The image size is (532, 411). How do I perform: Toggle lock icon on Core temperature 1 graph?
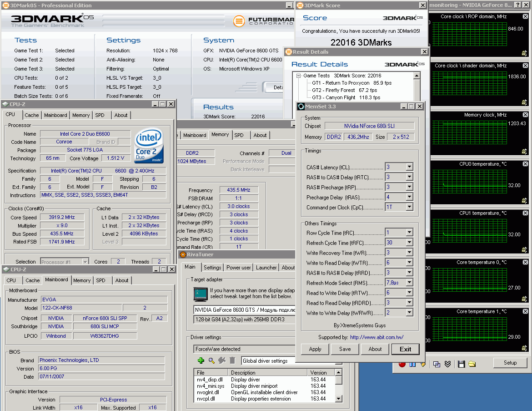pos(524,348)
